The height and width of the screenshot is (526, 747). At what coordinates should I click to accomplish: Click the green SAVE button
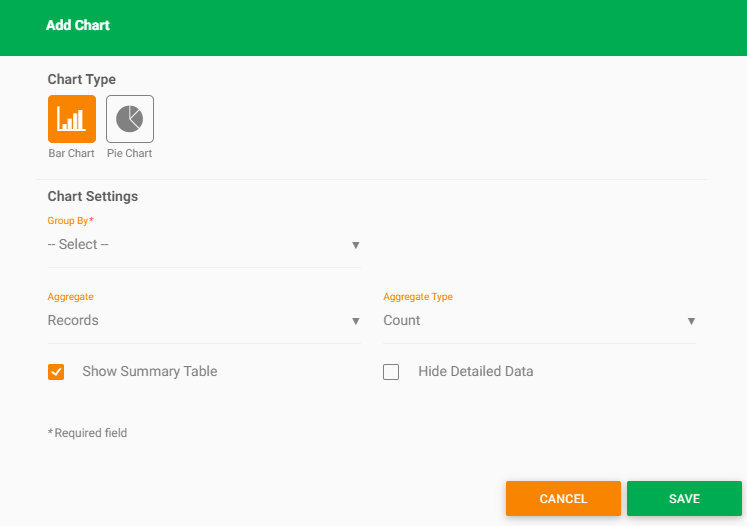point(684,498)
